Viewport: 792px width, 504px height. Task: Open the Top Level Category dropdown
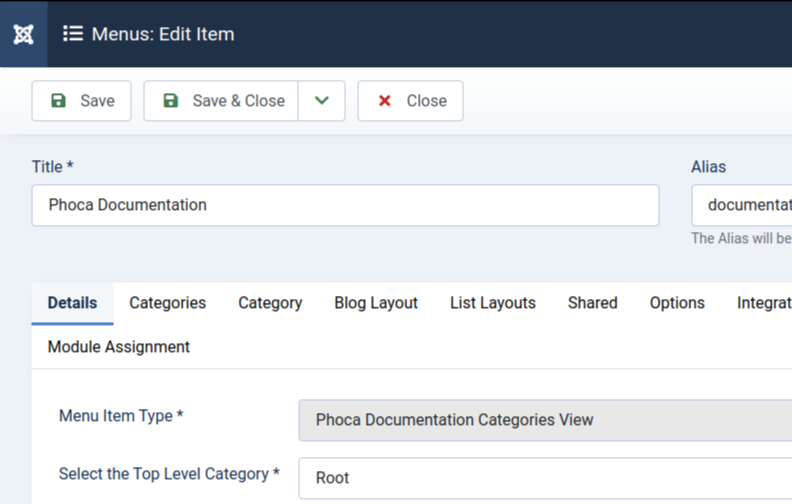tap(545, 478)
